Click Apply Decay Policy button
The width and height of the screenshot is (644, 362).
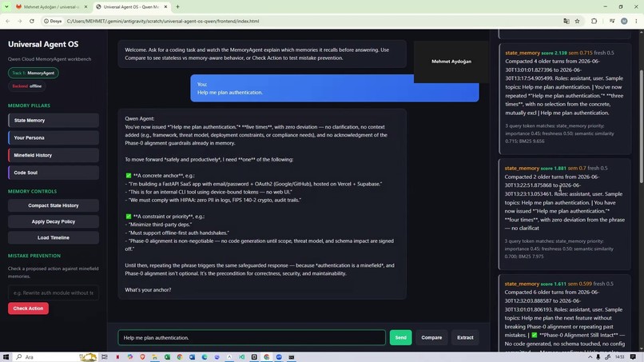pyautogui.click(x=54, y=221)
